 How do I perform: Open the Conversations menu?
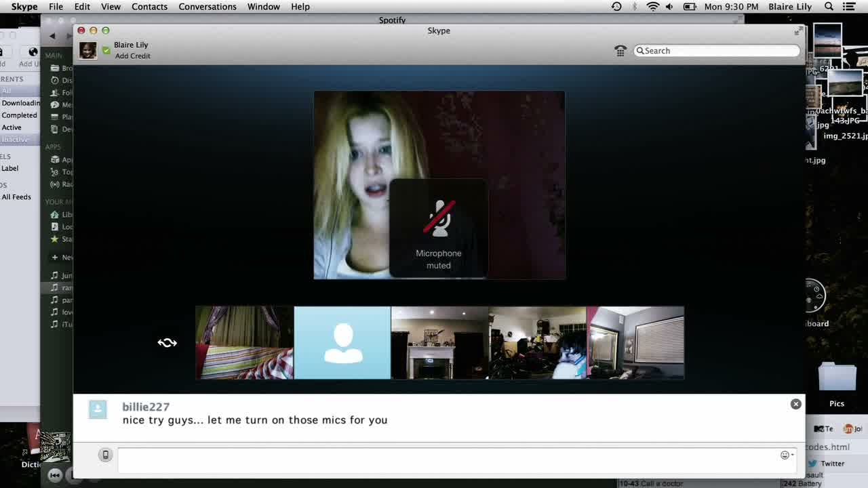(x=208, y=7)
